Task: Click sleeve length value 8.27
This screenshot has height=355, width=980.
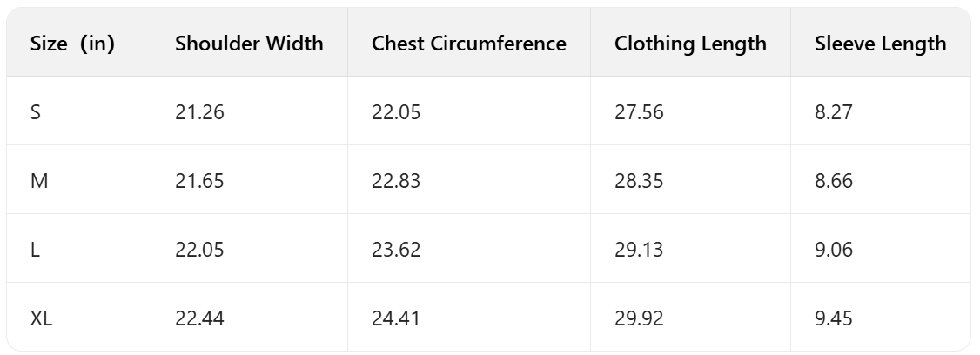Action: coord(834,112)
